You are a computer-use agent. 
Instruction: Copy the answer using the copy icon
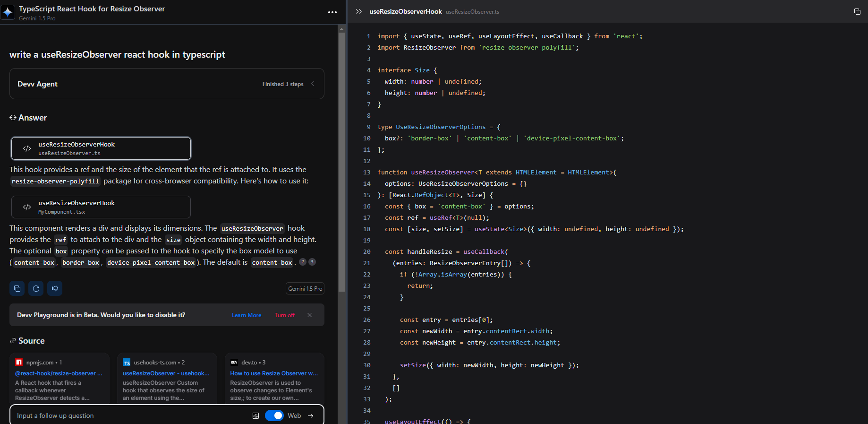(17, 288)
